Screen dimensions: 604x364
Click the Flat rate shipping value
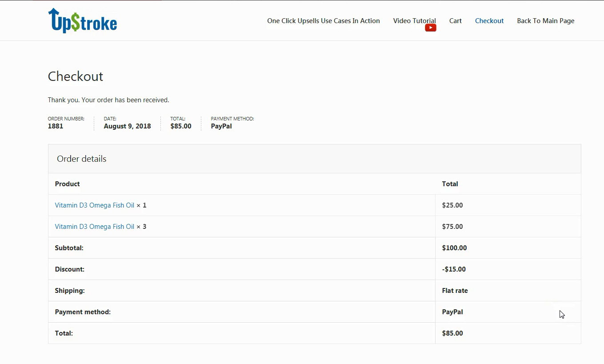455,291
